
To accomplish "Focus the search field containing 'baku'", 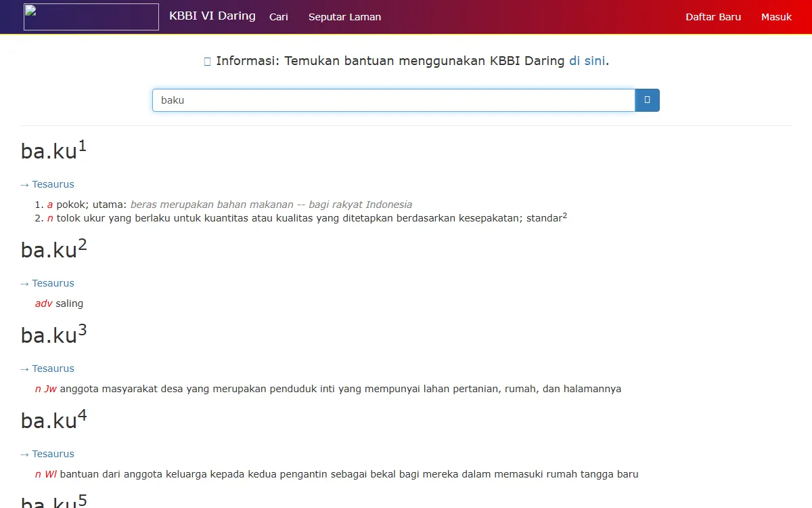I will point(394,100).
